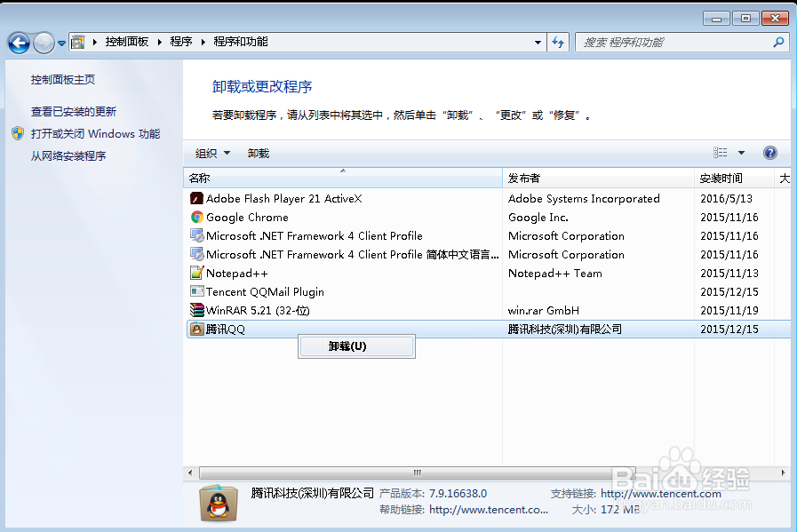Click the 2016/5/13 install date
Image resolution: width=797 pixels, height=532 pixels.
tap(726, 198)
